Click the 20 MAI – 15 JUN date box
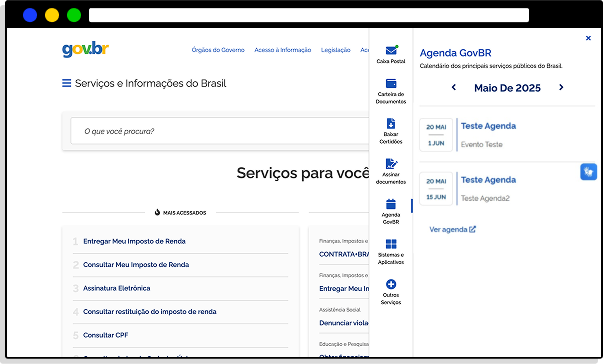The width and height of the screenshot is (603, 364). 436,189
